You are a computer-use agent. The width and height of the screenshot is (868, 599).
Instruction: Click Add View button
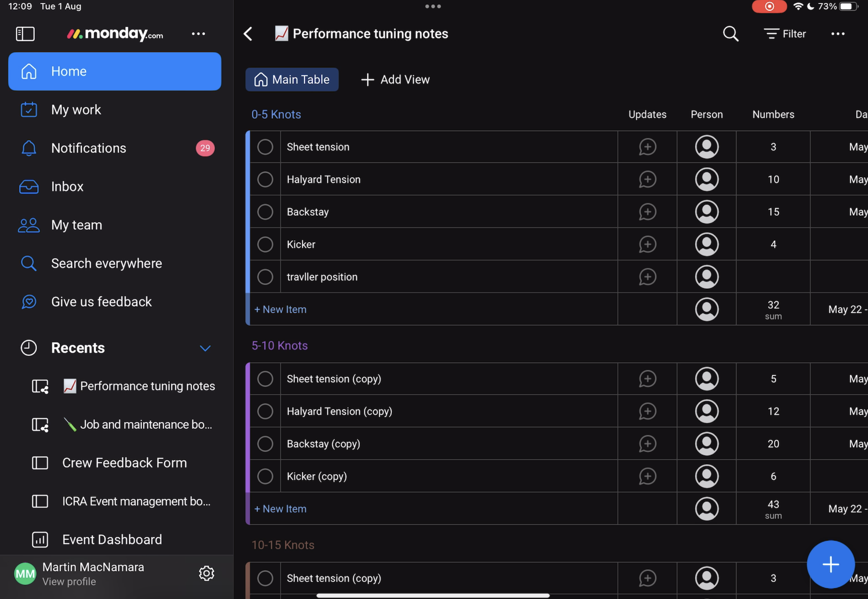(395, 80)
